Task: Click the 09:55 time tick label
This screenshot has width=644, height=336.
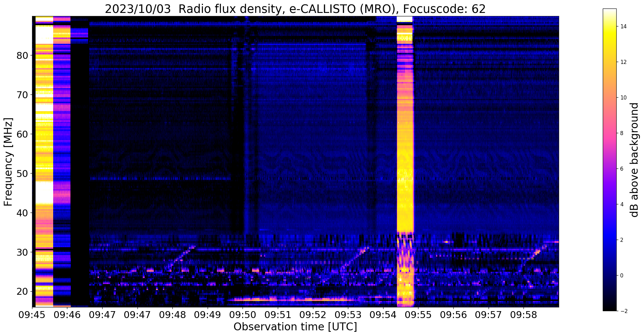Action: [418, 315]
